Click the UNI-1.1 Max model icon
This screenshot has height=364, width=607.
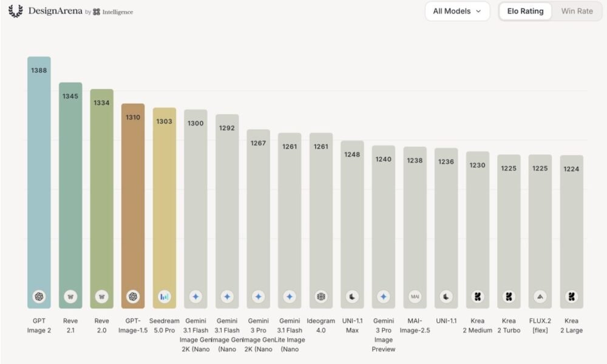tap(352, 297)
